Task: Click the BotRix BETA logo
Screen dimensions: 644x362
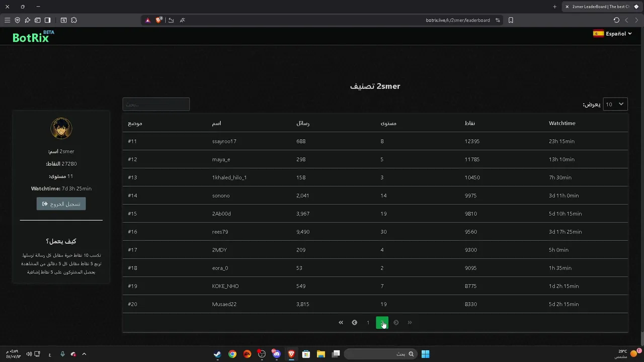Action: [x=33, y=37]
